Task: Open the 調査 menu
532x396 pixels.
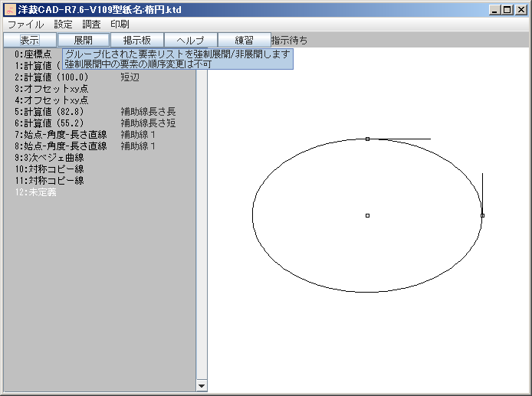Action: [92, 25]
